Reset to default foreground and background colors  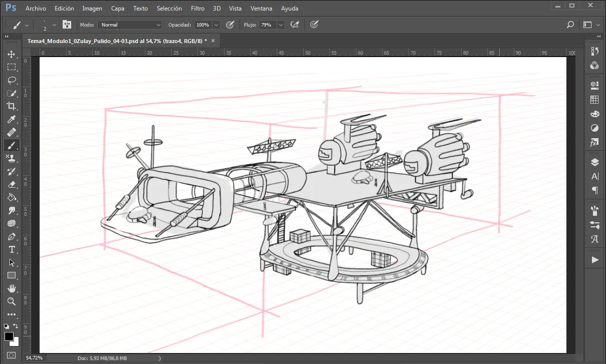point(7,326)
